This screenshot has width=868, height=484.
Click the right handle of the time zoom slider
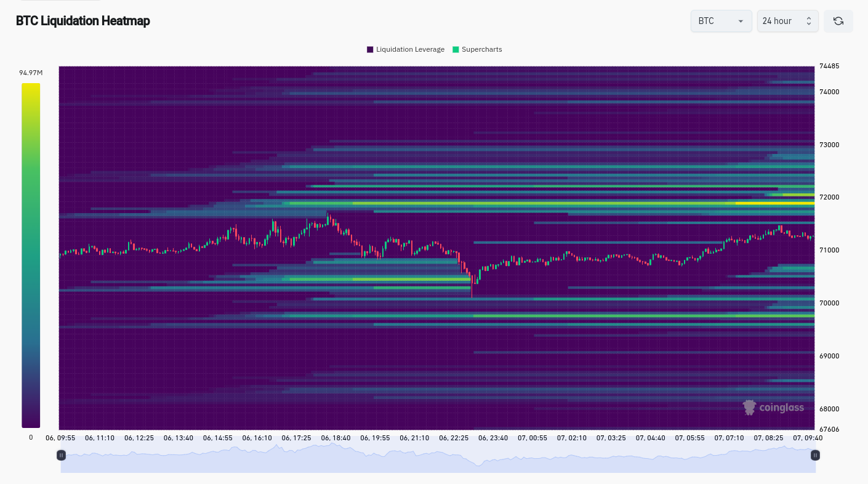tap(815, 455)
